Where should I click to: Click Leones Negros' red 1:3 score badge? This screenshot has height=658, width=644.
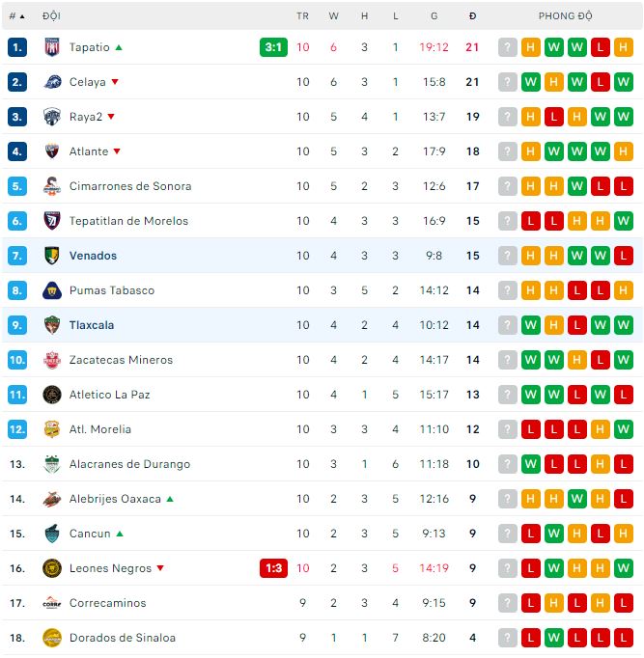273,568
